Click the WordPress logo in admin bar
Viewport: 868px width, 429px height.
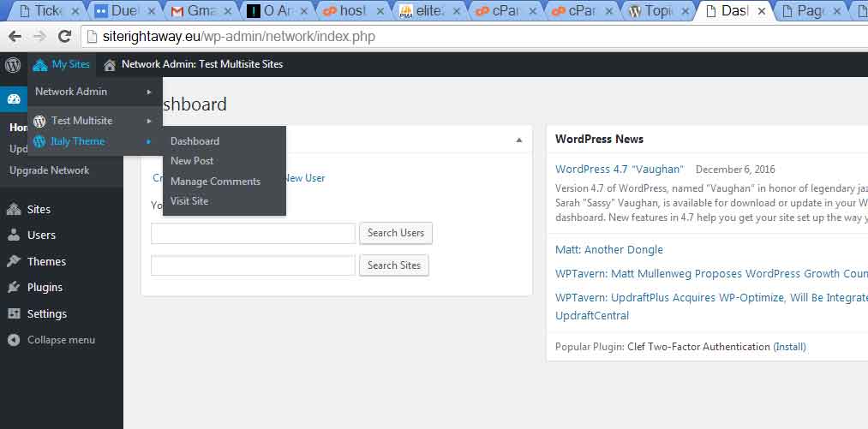click(x=13, y=65)
